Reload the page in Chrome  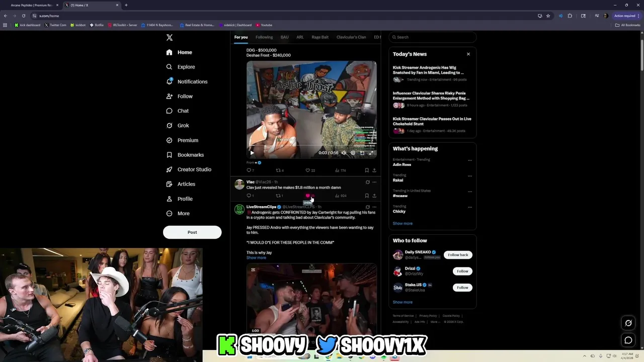(23, 16)
